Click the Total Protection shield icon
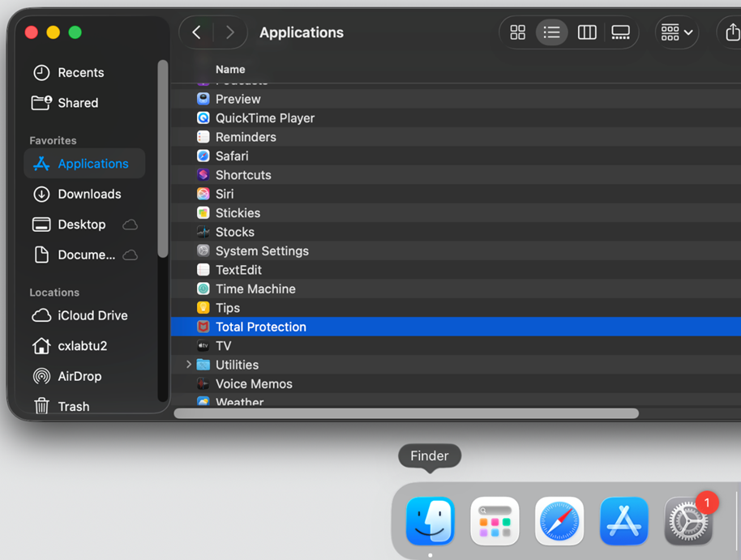This screenshot has width=741, height=560. click(x=203, y=327)
